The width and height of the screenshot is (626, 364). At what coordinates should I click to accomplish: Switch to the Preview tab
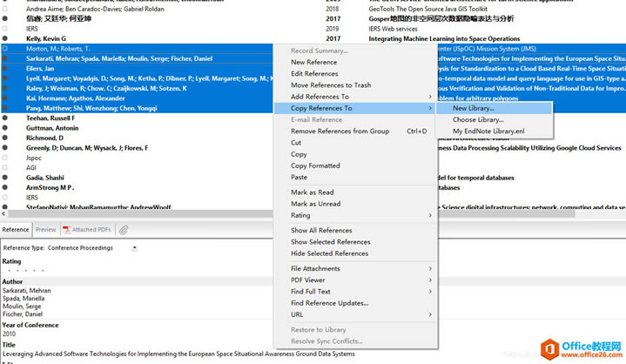46,230
